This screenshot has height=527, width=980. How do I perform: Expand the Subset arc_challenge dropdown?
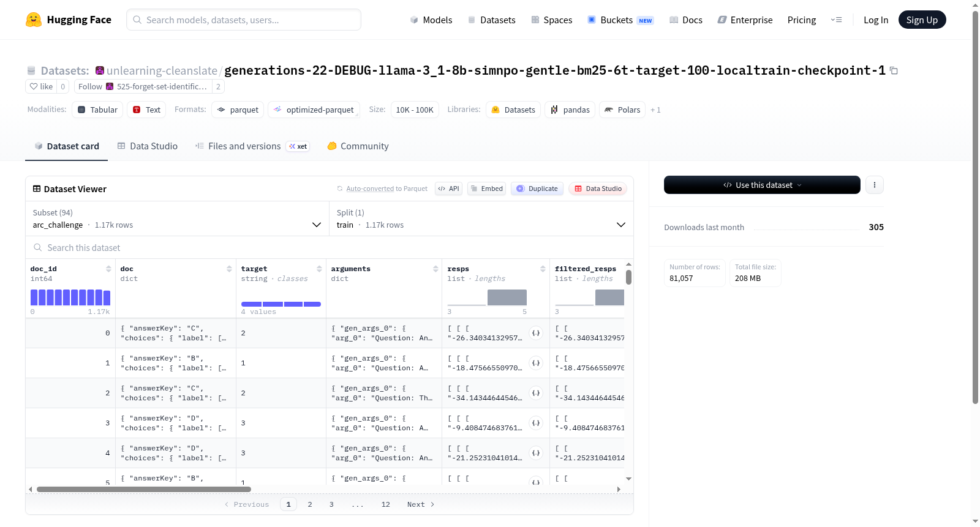[177, 219]
